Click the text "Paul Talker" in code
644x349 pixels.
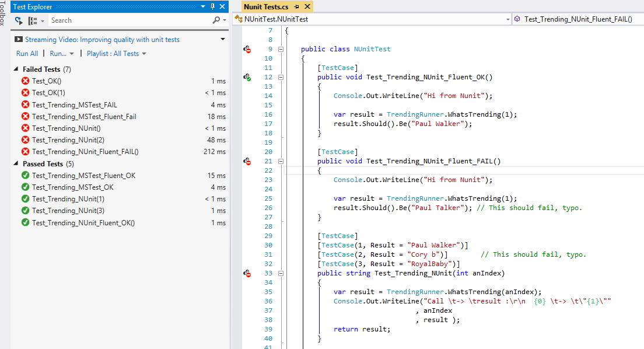coord(437,208)
